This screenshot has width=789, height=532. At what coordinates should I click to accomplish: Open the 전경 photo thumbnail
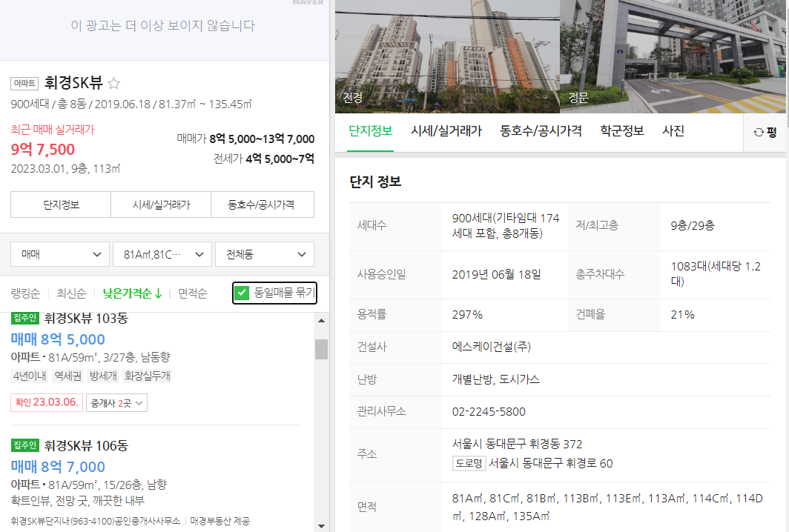pos(447,56)
